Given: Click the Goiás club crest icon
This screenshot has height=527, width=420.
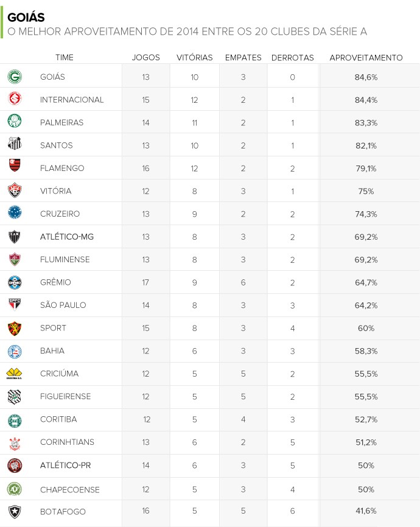Looking at the screenshot, I should point(15,77).
